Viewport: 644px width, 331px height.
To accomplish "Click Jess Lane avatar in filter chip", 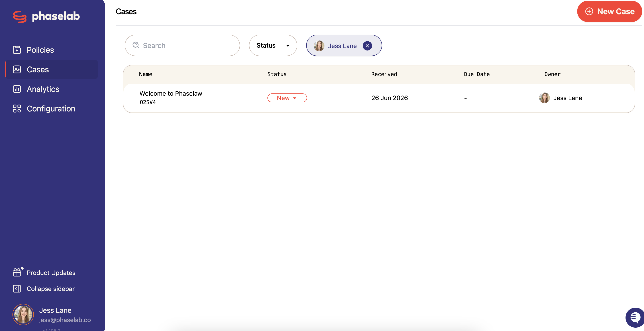I will point(319,46).
